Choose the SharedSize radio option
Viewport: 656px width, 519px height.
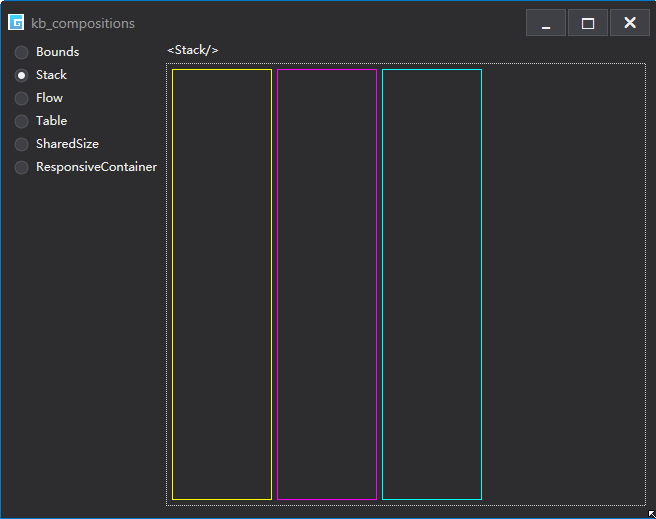(21, 144)
